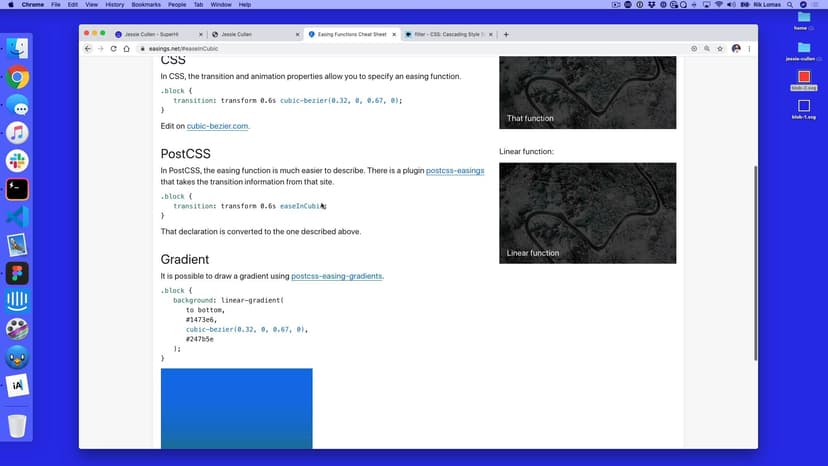Open the Help menu
Viewport: 828px width, 466px height.
click(244, 5)
